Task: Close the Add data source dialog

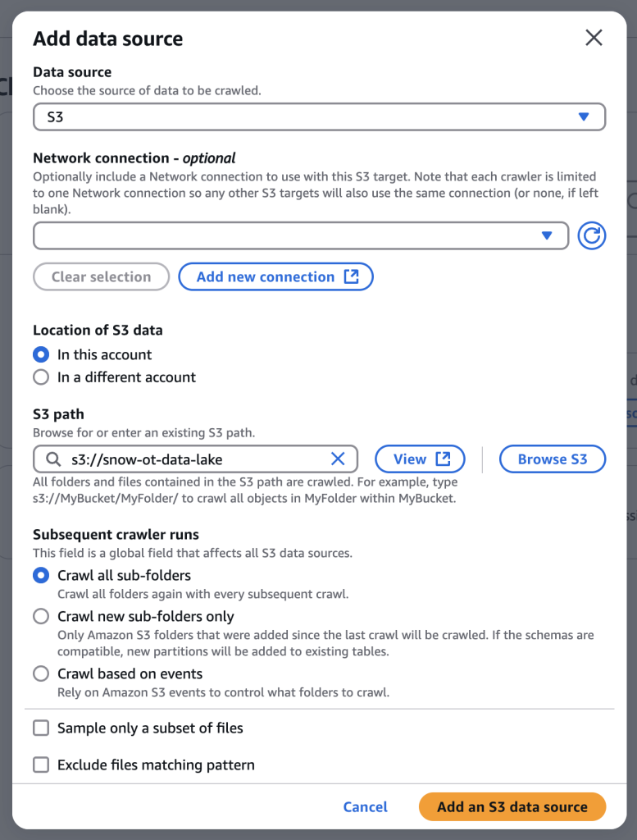Action: point(594,38)
